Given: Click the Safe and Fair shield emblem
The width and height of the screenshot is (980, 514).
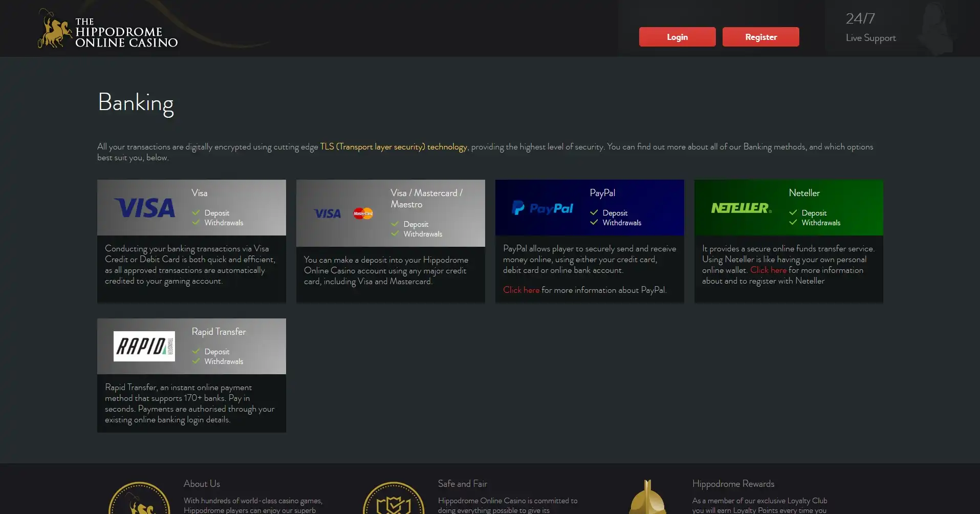Looking at the screenshot, I should [x=394, y=499].
